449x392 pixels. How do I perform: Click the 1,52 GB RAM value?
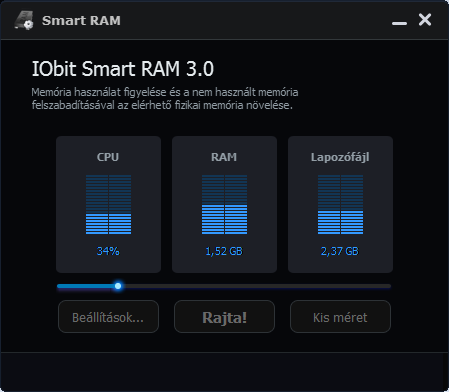(224, 251)
